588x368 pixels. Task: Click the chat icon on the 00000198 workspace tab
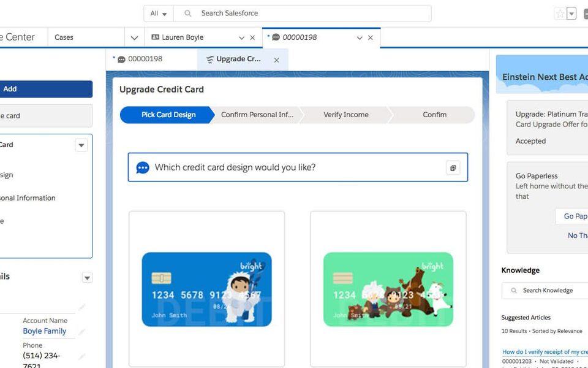[276, 37]
